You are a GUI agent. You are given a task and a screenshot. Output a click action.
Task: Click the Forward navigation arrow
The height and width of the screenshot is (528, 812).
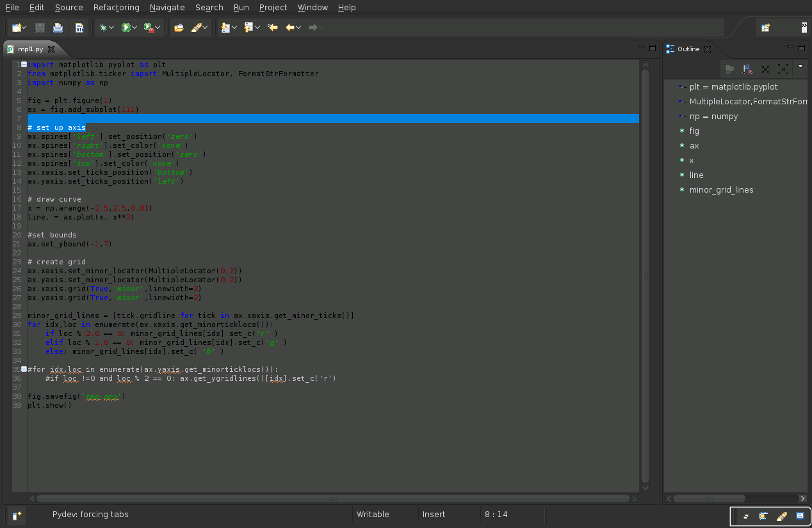tap(313, 28)
